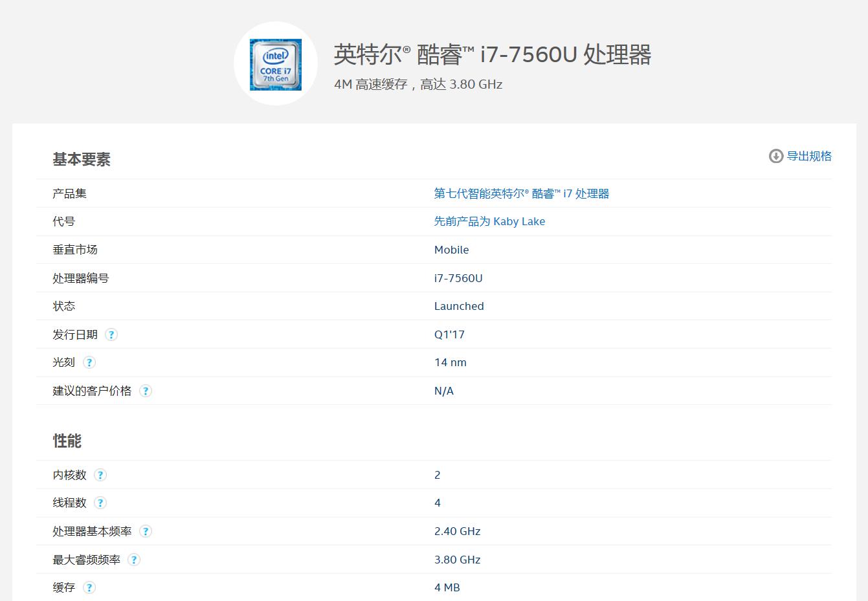Click the thread count value 4
Image resolution: width=868 pixels, height=601 pixels.
438,503
